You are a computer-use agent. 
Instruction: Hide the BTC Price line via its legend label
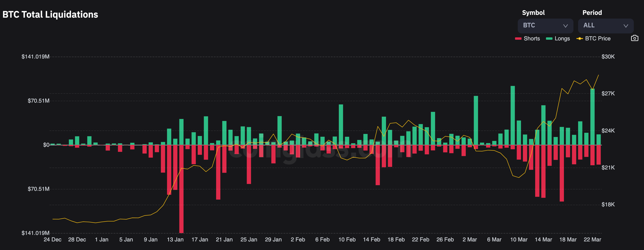(598, 39)
